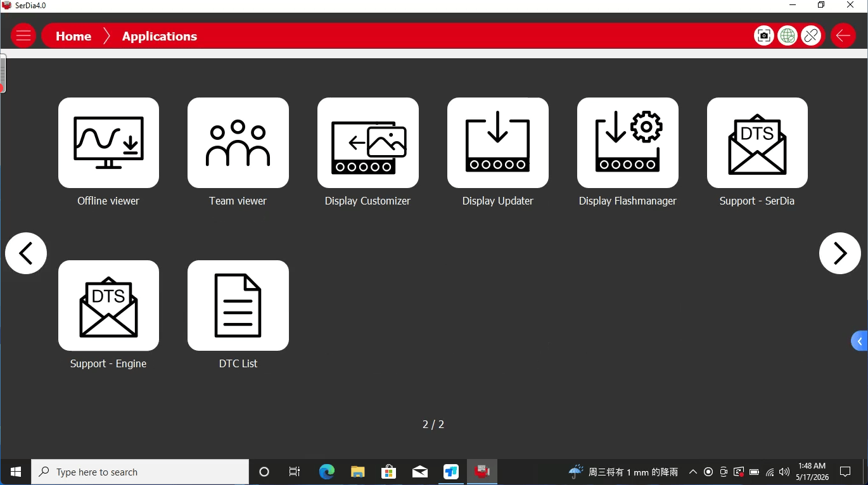Open the Windows notification center

click(x=845, y=472)
